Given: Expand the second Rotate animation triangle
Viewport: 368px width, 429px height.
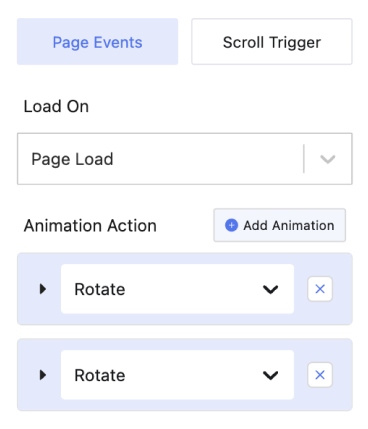Looking at the screenshot, I should pyautogui.click(x=43, y=375).
